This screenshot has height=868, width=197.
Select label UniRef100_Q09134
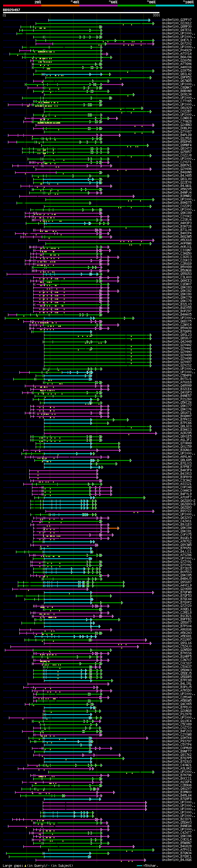[x=176, y=94]
